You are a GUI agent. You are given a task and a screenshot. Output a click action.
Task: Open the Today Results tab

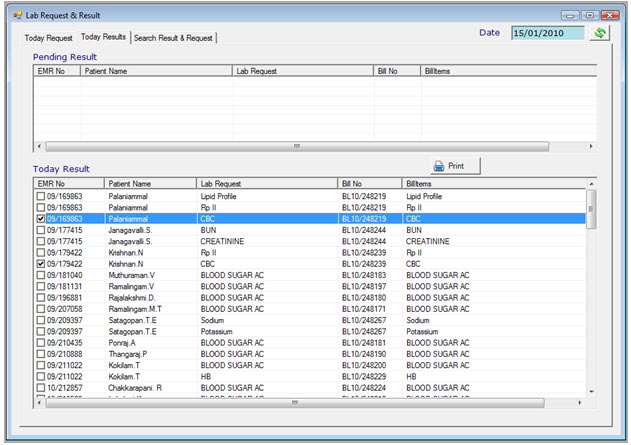pos(103,37)
